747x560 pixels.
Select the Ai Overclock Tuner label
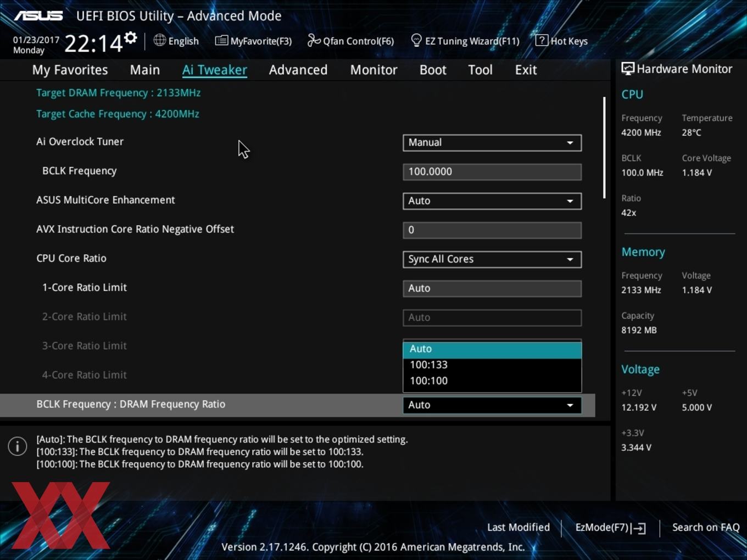pyautogui.click(x=80, y=142)
